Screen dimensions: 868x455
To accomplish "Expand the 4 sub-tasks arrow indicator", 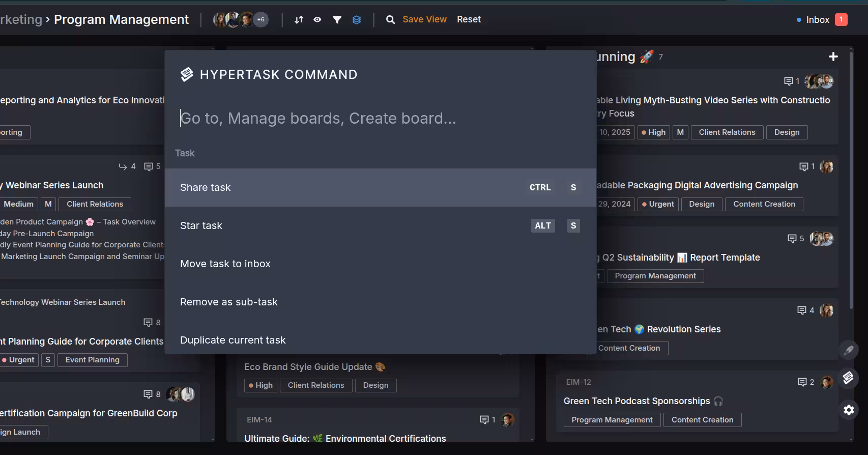I will click(x=127, y=166).
